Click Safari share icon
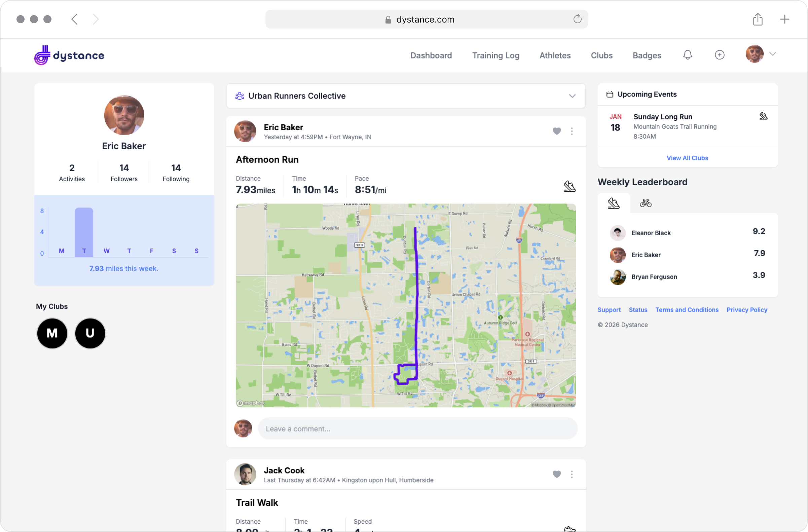Screen dimensions: 808x532 (758, 20)
